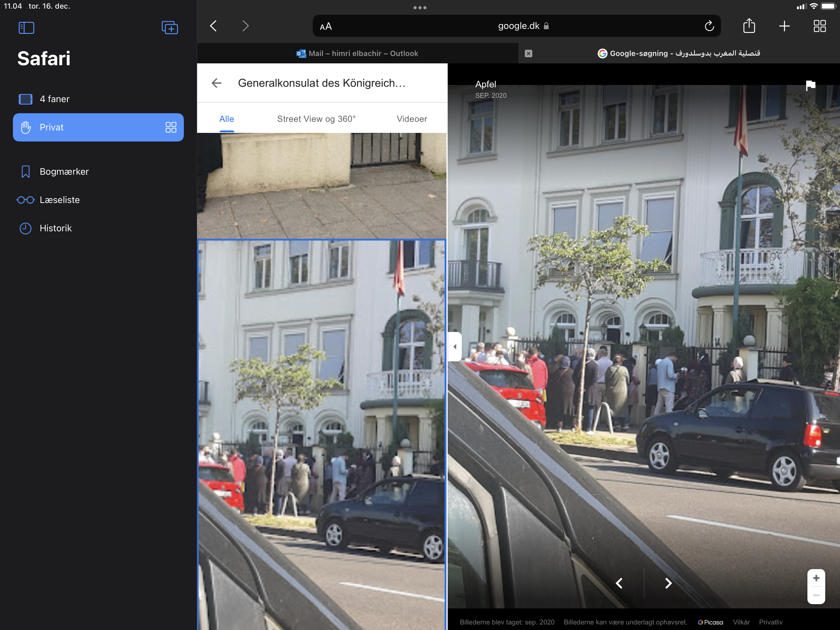The image size is (840, 630).
Task: Reload the google.dk page
Action: tap(709, 26)
